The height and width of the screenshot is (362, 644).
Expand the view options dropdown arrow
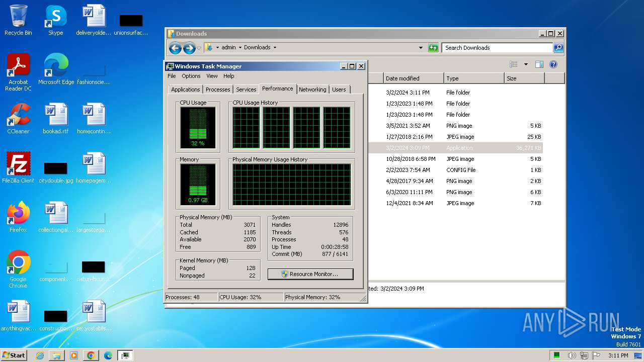(x=526, y=64)
